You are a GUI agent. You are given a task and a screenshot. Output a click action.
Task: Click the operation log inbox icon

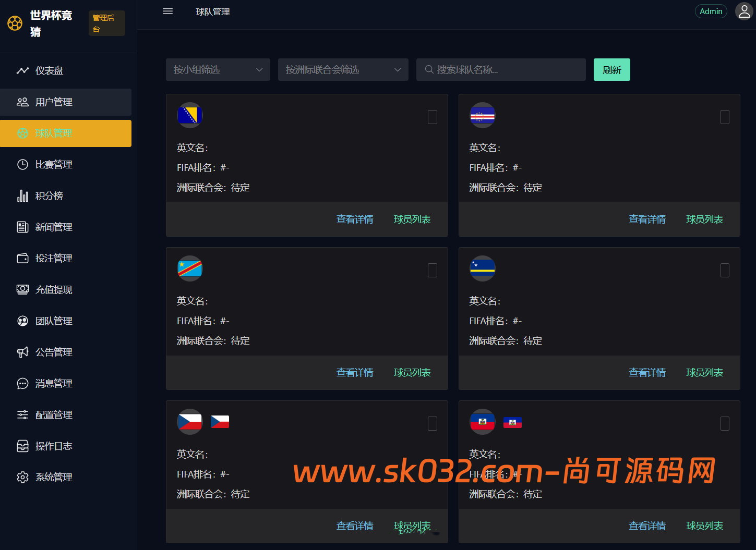point(22,446)
